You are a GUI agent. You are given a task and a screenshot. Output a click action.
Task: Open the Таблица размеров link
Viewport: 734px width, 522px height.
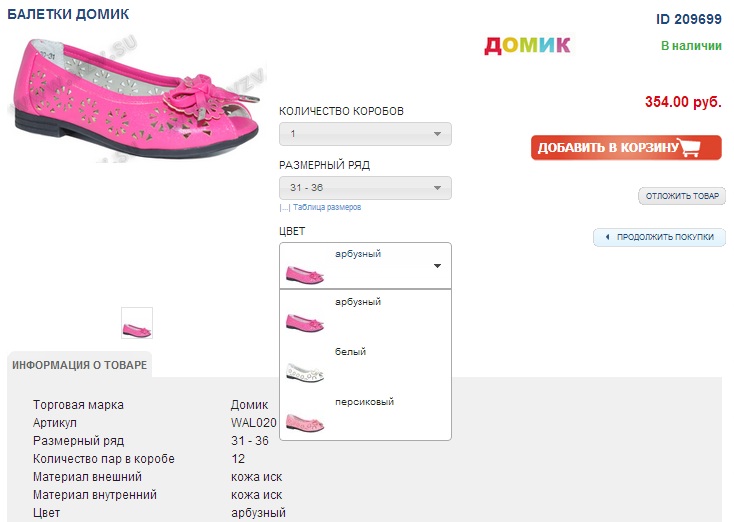click(x=327, y=208)
